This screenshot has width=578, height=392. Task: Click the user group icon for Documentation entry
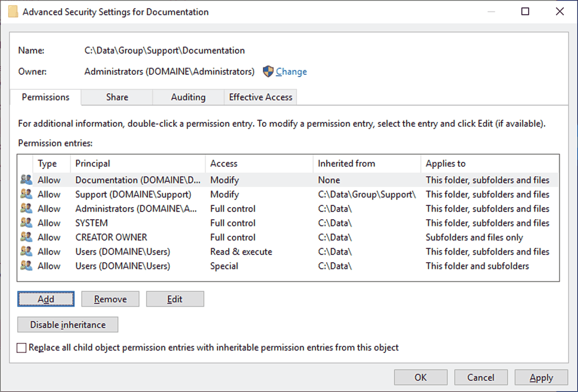26,179
